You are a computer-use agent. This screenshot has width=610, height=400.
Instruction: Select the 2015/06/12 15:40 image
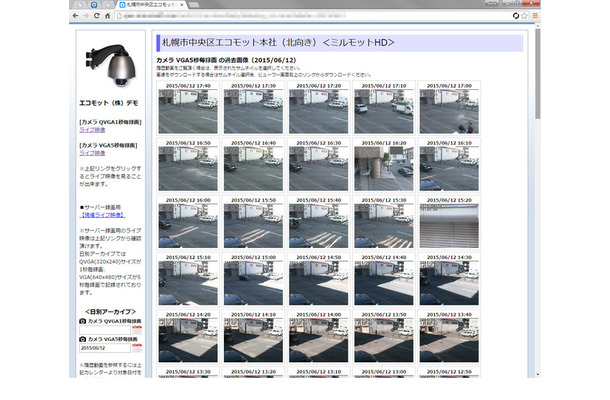click(x=319, y=226)
